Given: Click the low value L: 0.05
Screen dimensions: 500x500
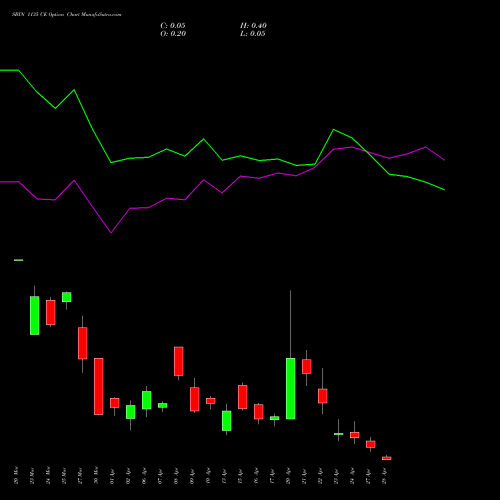Looking at the screenshot, I should point(253,34).
